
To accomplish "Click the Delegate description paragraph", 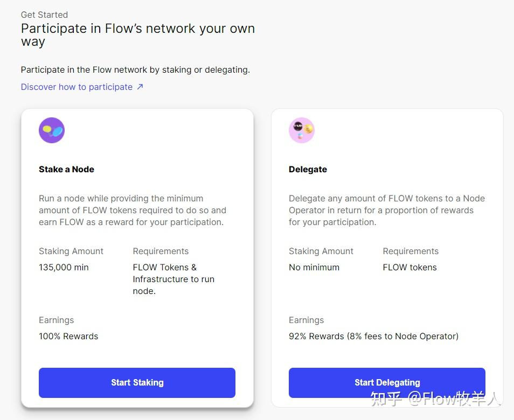I will pos(387,211).
